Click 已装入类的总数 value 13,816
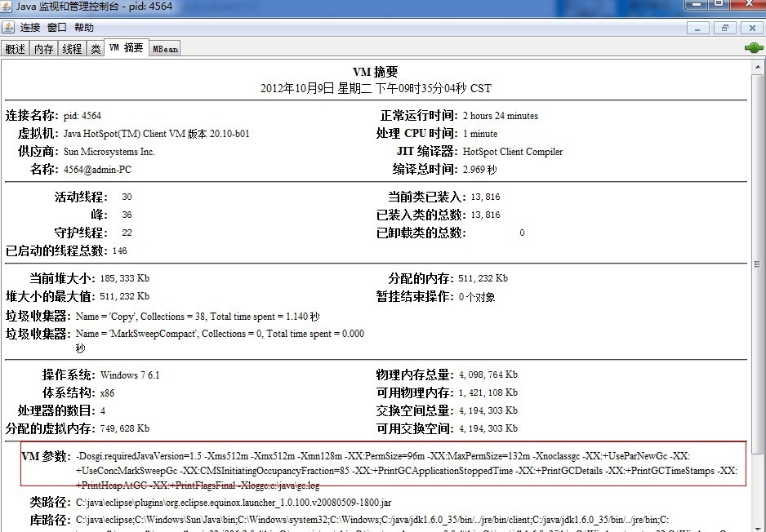This screenshot has height=532, width=766. 485,215
